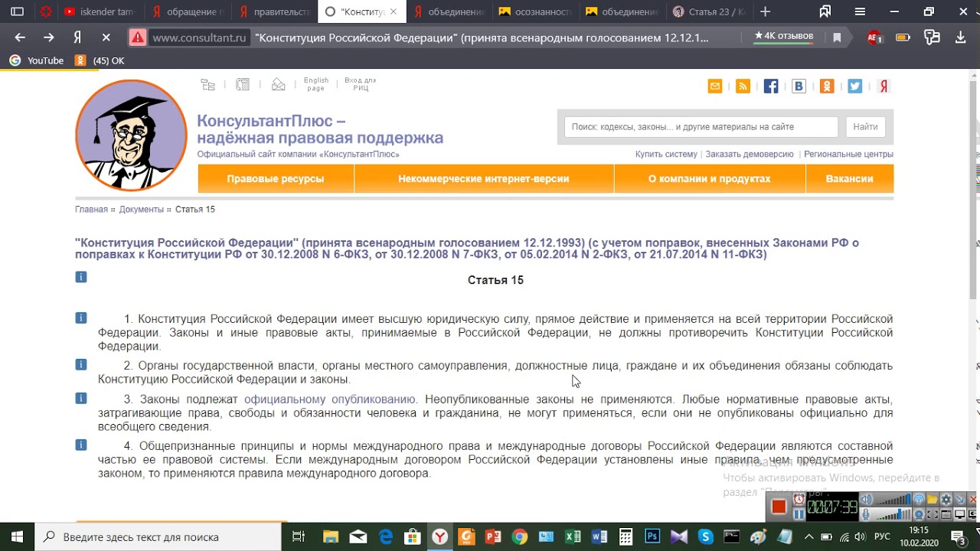980x551 pixels.
Task: Open Photoshop from the taskbar
Action: pyautogui.click(x=652, y=536)
